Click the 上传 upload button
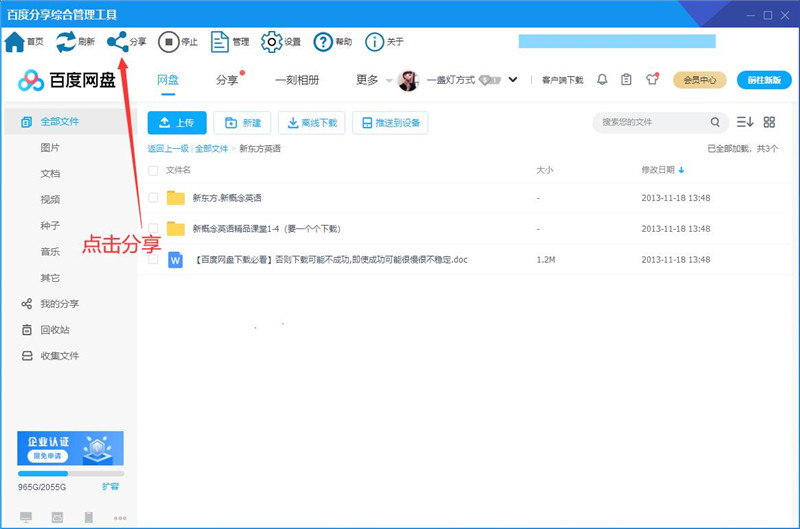 tap(177, 122)
